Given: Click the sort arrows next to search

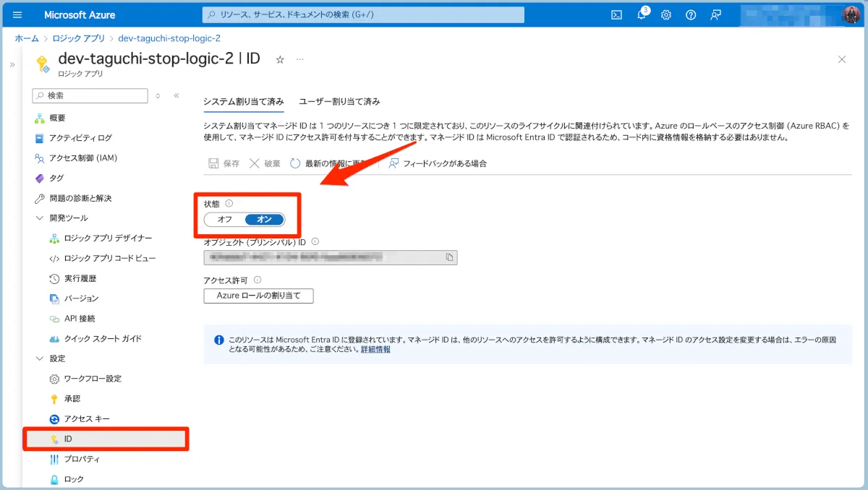Looking at the screenshot, I should click(158, 95).
